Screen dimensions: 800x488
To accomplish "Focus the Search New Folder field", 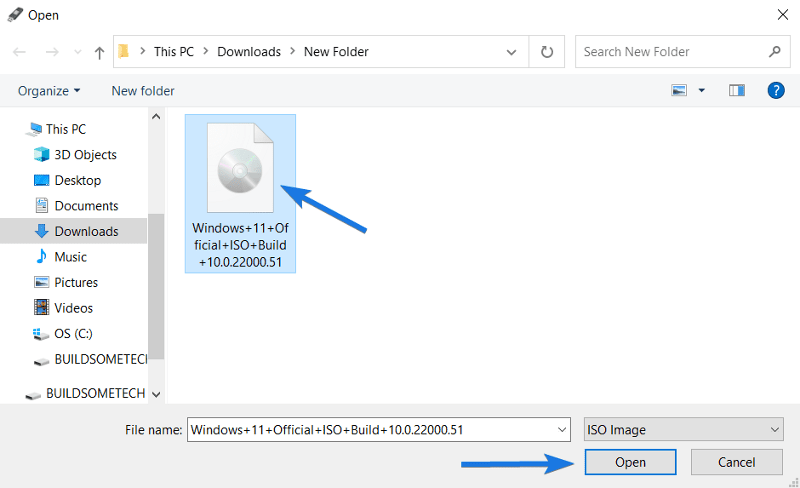I will click(x=683, y=52).
